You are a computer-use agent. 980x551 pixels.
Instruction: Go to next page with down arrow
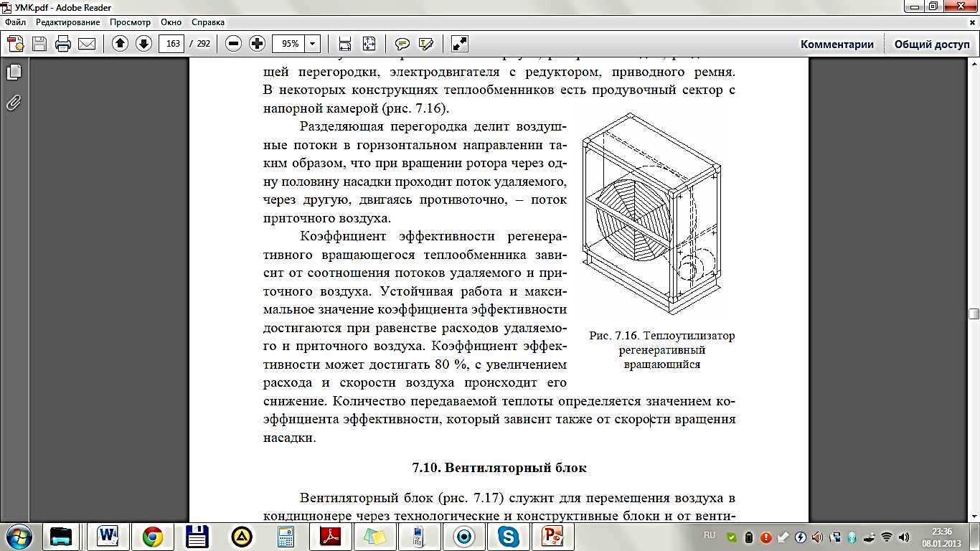tap(143, 44)
